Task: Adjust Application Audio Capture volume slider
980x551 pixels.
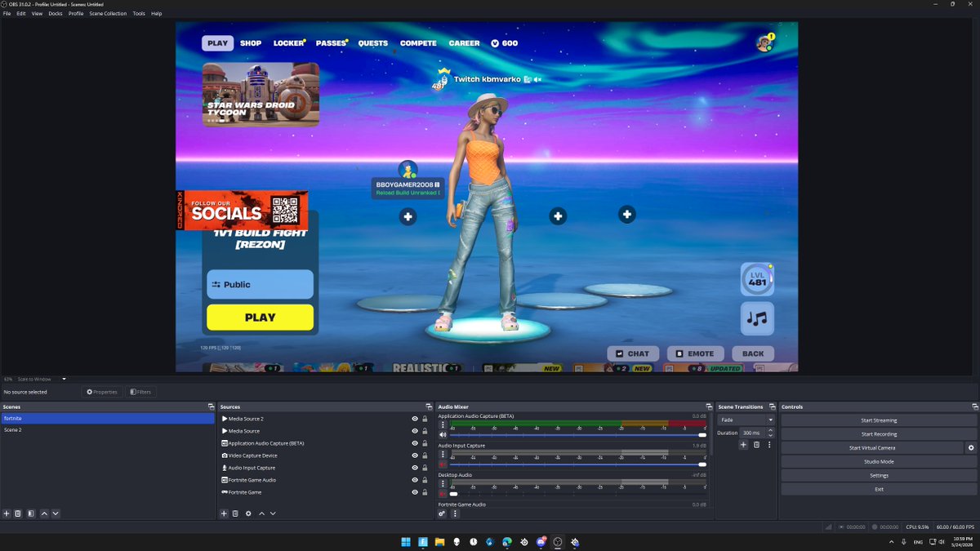Action: [702, 435]
